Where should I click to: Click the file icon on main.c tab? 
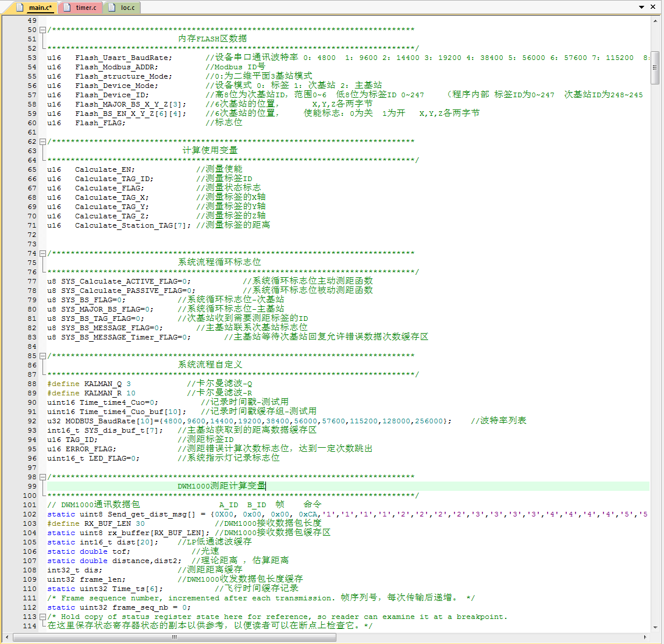pos(20,8)
